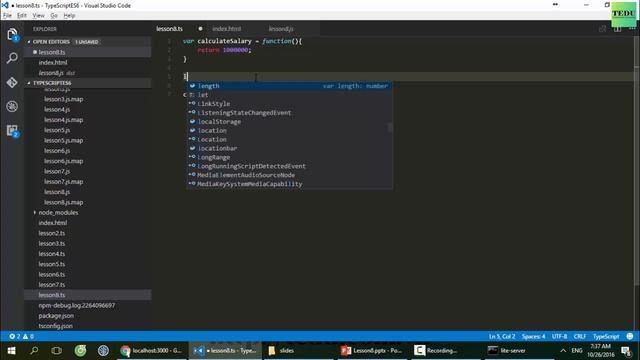Image resolution: width=640 pixels, height=360 pixels.
Task: Switch to the index.html editor tab
Action: click(x=227, y=29)
